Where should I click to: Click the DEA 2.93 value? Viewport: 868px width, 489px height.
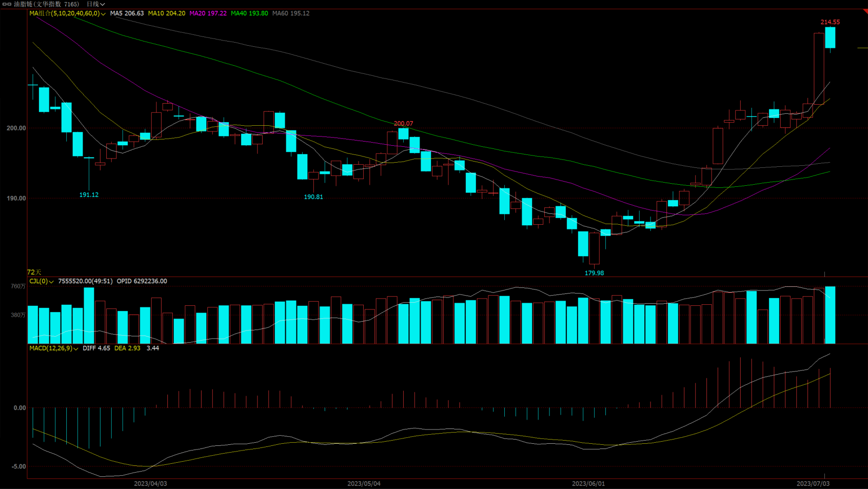(127, 348)
